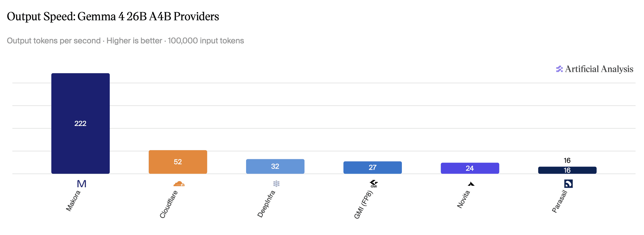Click the Makora M logo icon
The image size is (644, 235).
[82, 184]
